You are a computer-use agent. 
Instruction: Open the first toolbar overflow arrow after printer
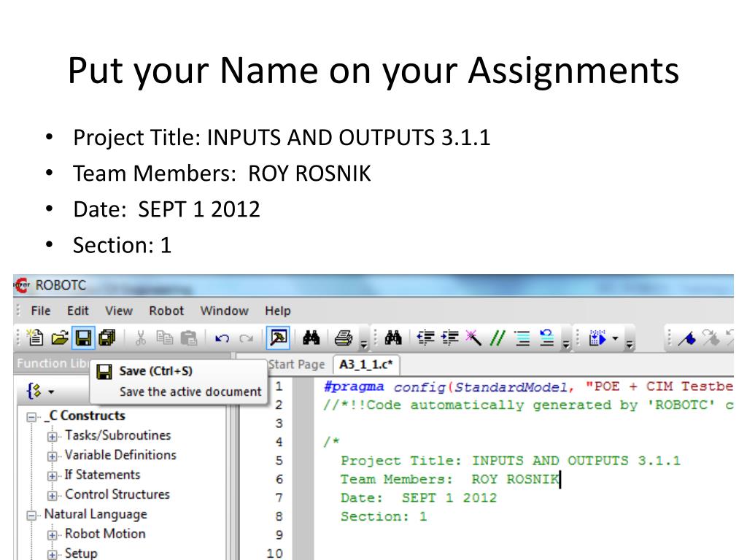click(364, 344)
